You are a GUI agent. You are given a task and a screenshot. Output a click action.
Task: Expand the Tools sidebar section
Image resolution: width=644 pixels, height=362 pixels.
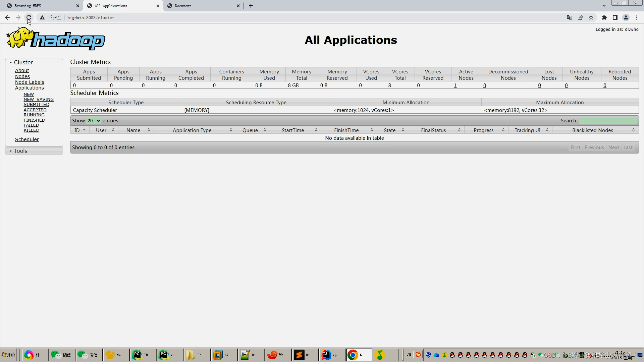(x=20, y=151)
